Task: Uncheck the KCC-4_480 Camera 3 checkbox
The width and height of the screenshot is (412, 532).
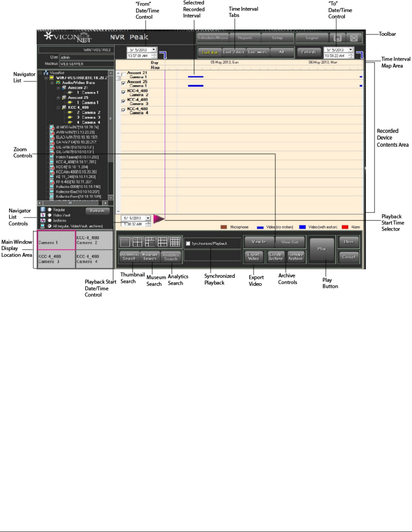Action: click(123, 101)
